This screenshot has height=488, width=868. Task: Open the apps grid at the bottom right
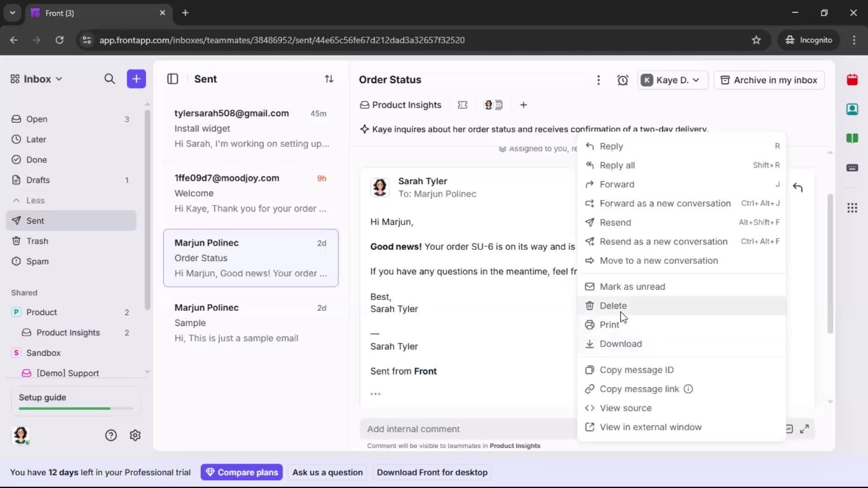(853, 208)
